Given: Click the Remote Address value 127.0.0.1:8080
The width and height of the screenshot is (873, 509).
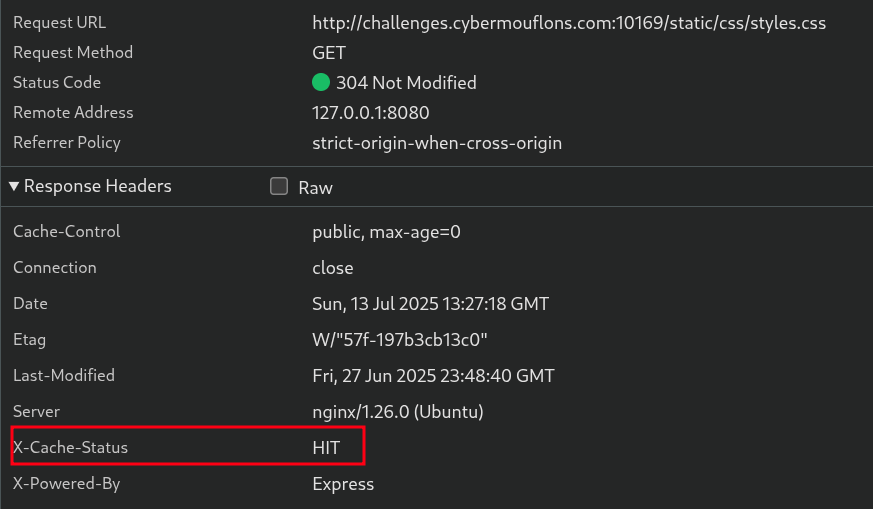Looking at the screenshot, I should (371, 113).
